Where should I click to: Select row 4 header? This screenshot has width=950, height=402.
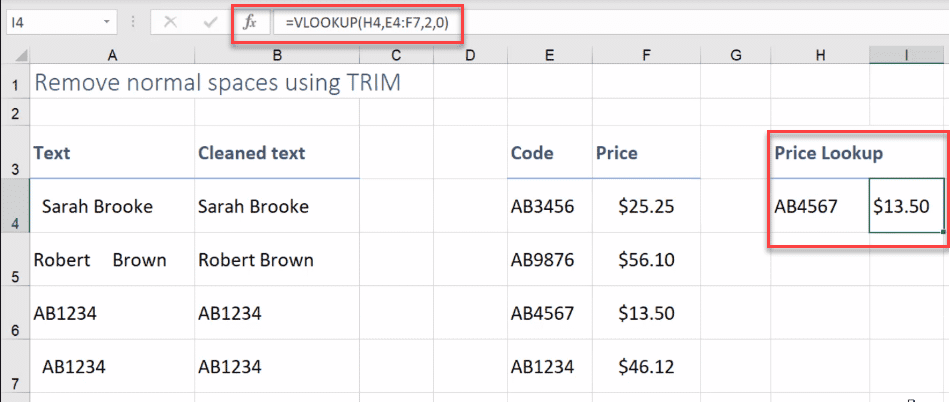[15, 206]
